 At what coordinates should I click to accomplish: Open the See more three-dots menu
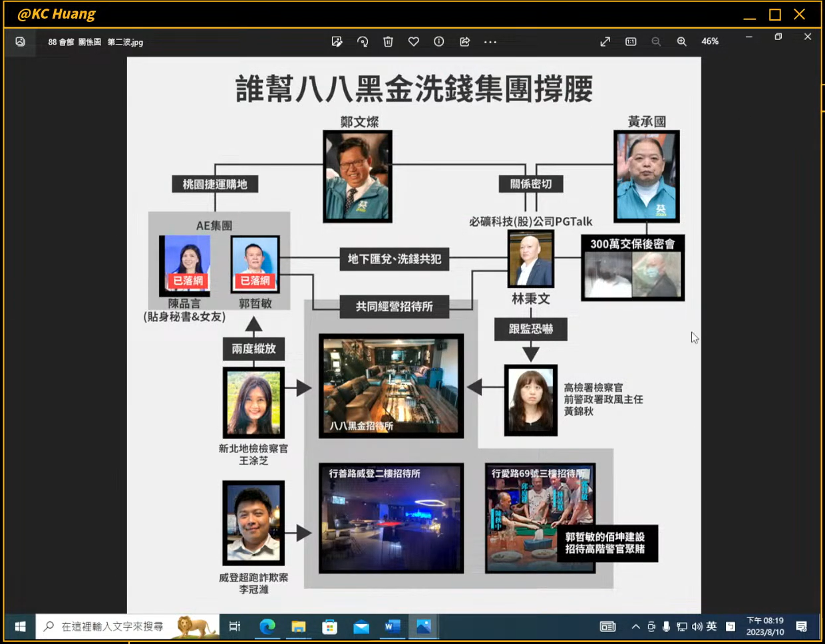(490, 42)
